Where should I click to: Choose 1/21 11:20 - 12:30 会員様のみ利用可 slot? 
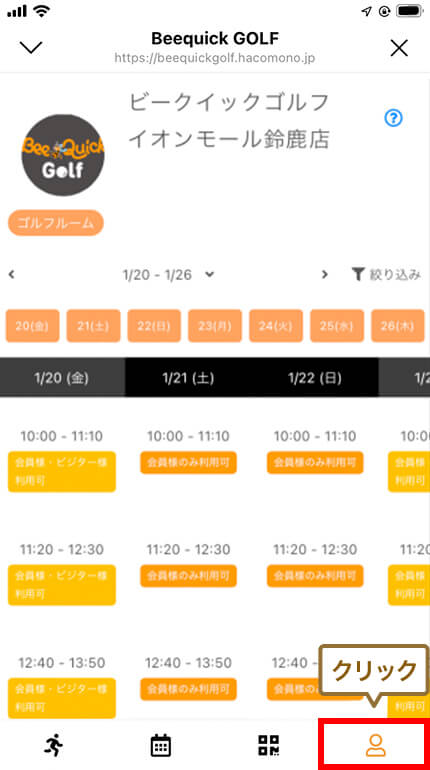click(x=188, y=576)
